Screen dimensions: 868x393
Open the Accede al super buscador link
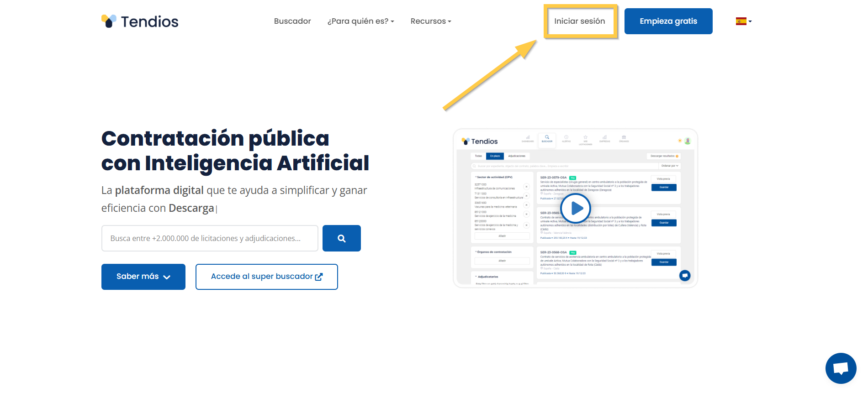[x=267, y=277]
